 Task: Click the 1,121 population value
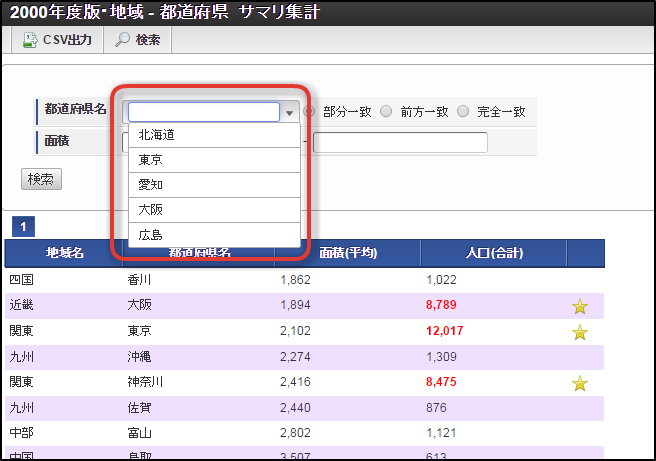tap(441, 433)
